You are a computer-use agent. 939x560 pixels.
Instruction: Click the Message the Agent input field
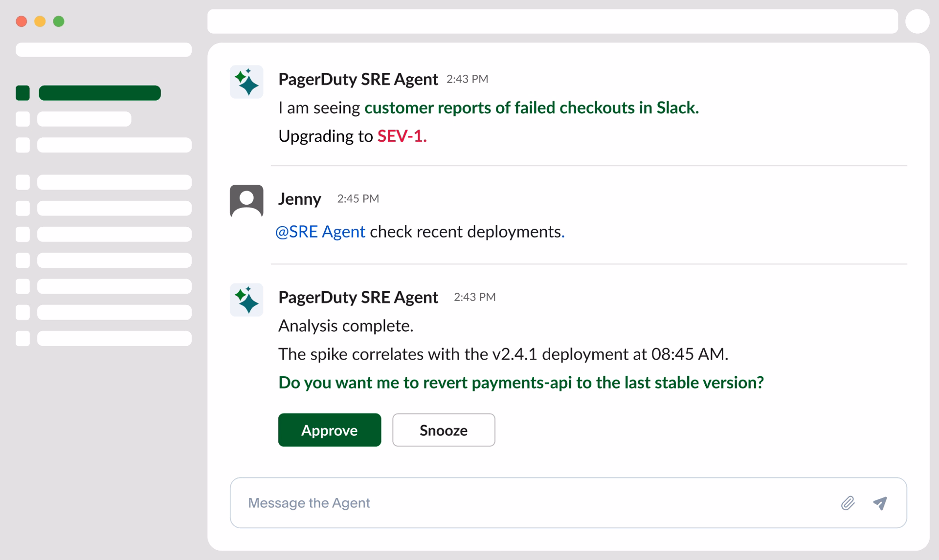[x=440, y=503]
